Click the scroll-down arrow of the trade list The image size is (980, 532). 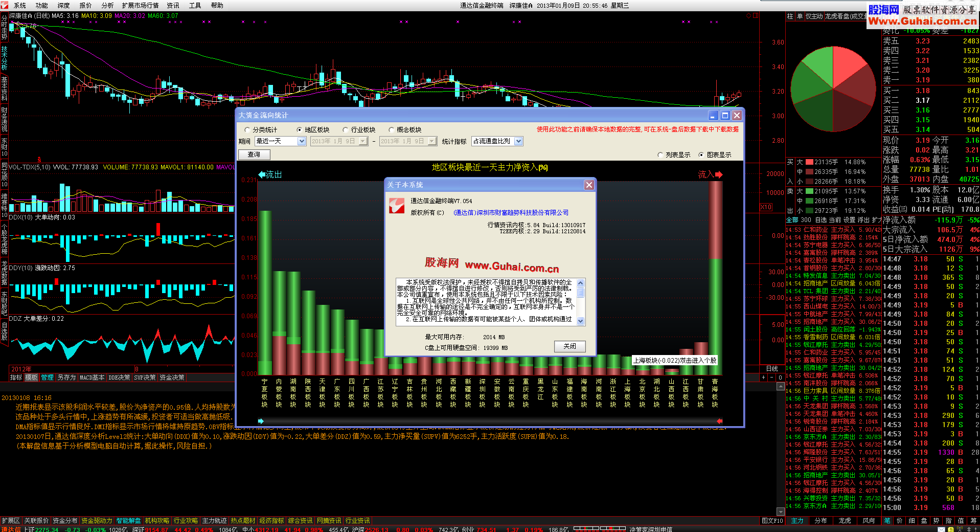pyautogui.click(x=780, y=512)
